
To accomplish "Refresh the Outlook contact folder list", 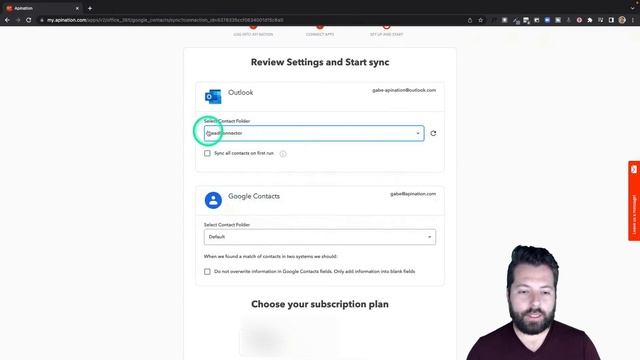I will coord(433,133).
